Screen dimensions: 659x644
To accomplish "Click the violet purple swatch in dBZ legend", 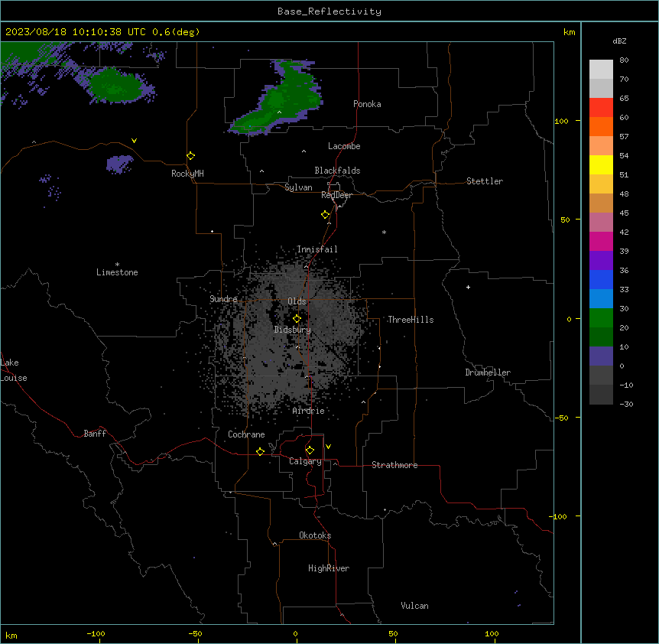I will [601, 261].
